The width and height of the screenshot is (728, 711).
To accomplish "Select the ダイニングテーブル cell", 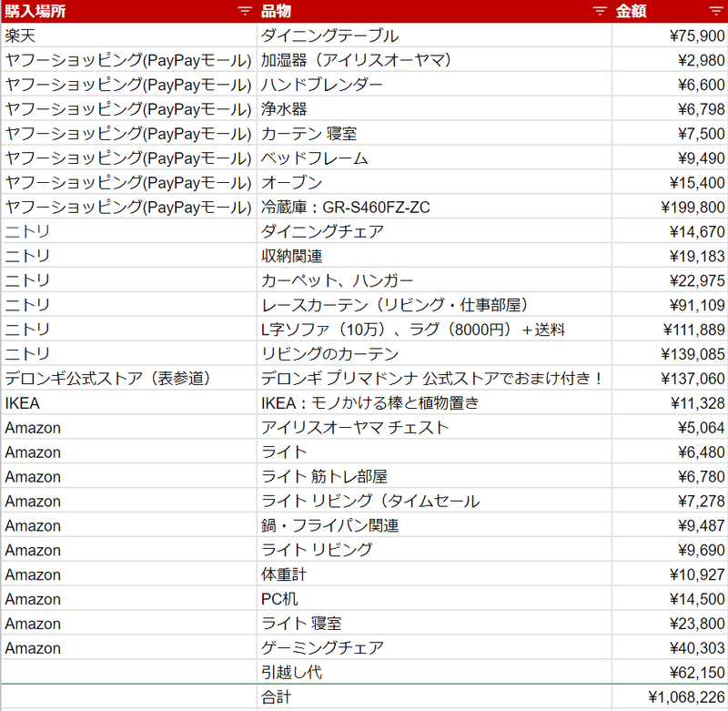I will (x=434, y=36).
